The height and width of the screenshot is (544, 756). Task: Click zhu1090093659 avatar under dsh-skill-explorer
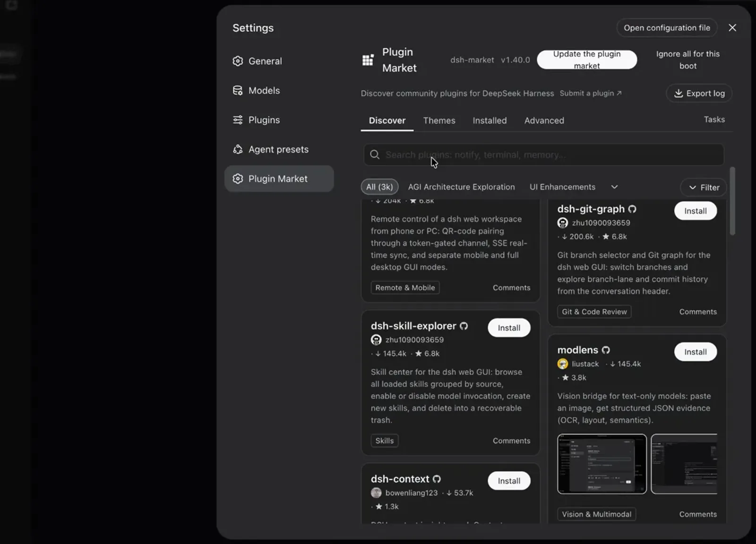376,340
